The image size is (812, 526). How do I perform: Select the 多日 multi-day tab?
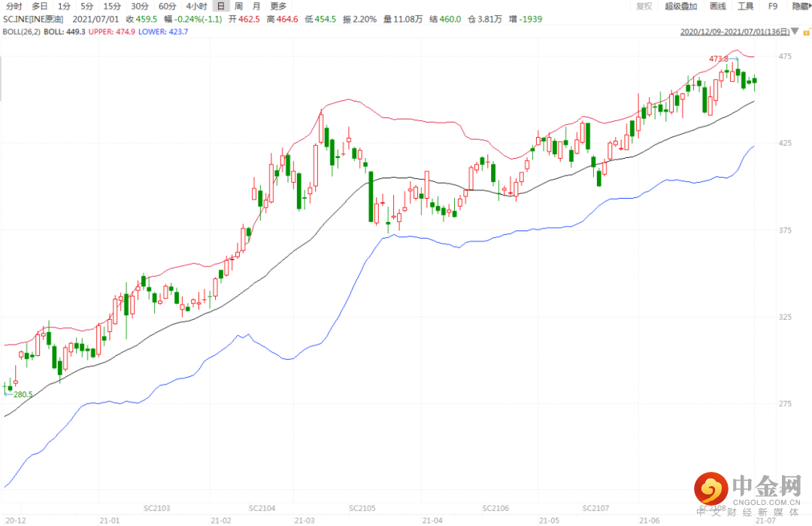coord(40,6)
